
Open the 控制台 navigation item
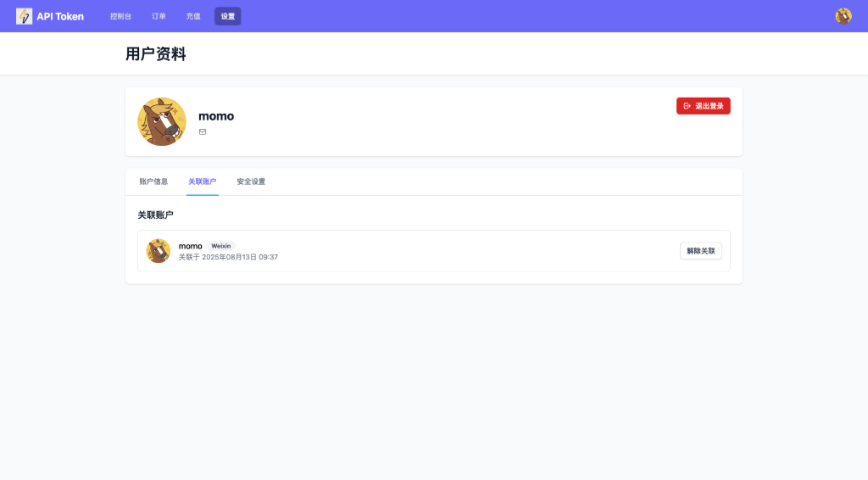[120, 16]
